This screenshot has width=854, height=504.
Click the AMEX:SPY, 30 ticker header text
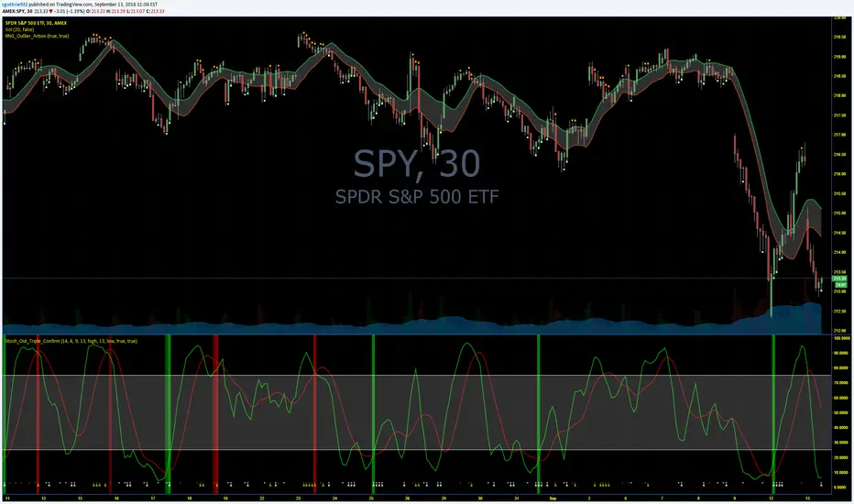pos(17,11)
